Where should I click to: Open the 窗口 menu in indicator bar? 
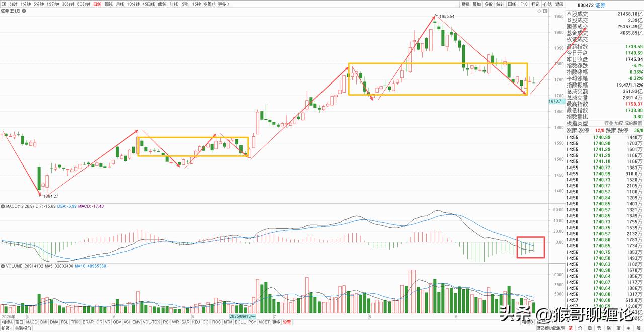pos(19,322)
